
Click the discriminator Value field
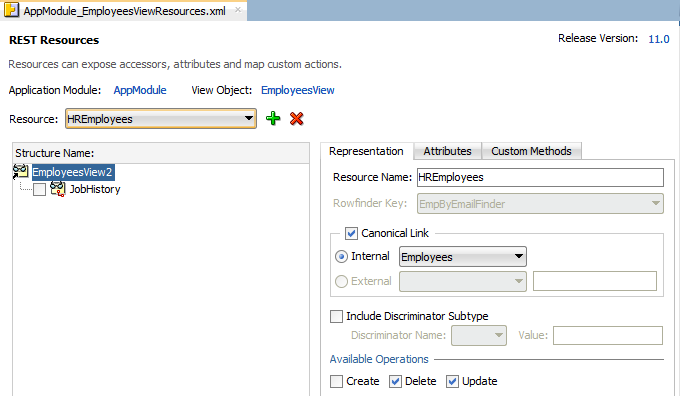point(608,335)
